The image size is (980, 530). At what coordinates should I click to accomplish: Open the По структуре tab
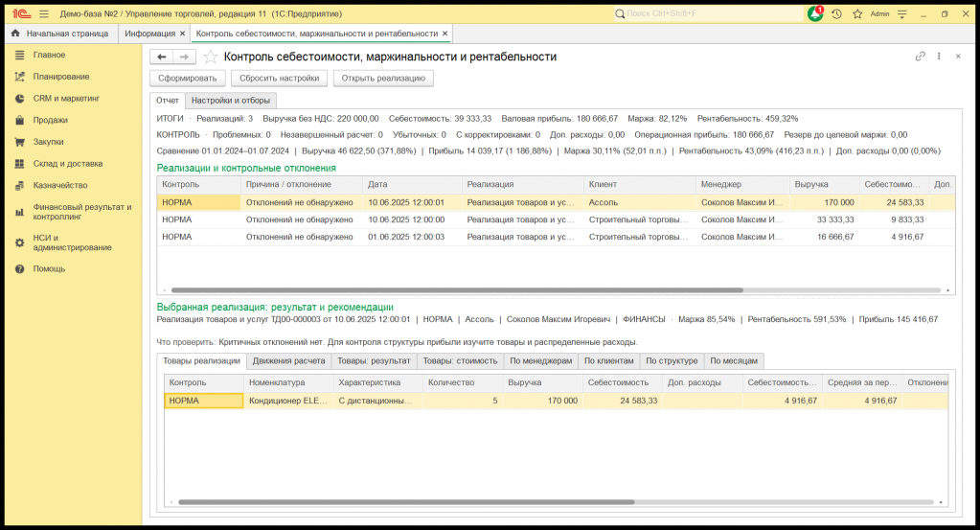[x=672, y=360]
